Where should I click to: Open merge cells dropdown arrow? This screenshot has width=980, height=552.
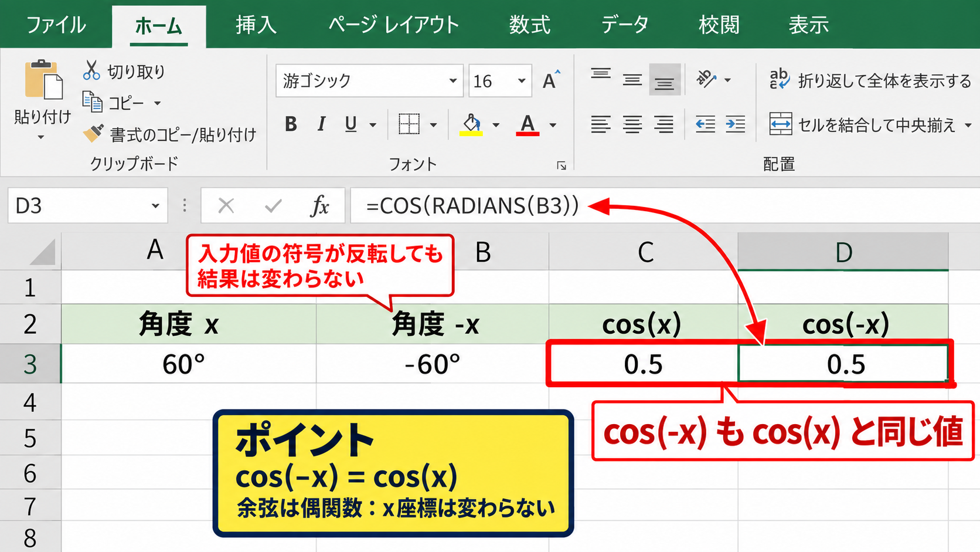tap(968, 125)
